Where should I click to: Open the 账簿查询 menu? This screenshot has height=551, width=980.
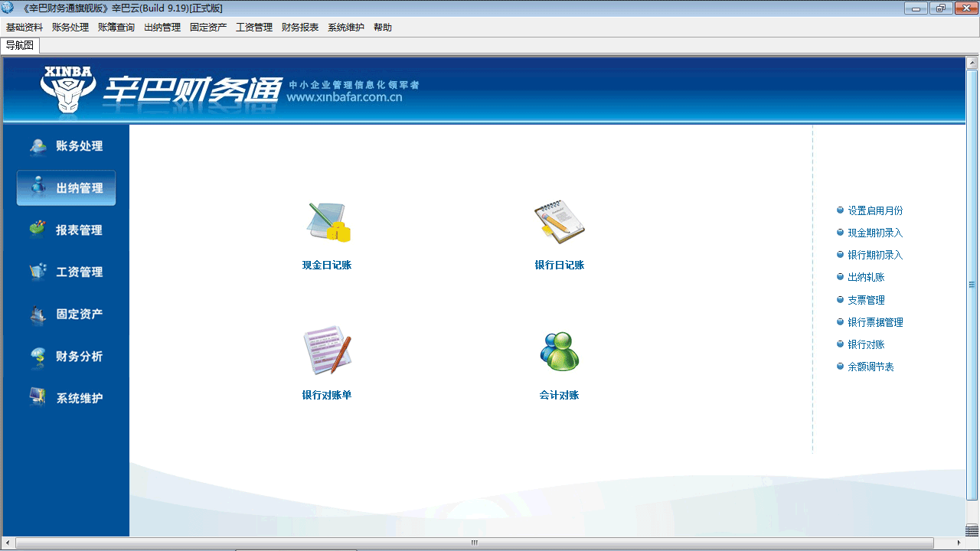click(x=116, y=28)
